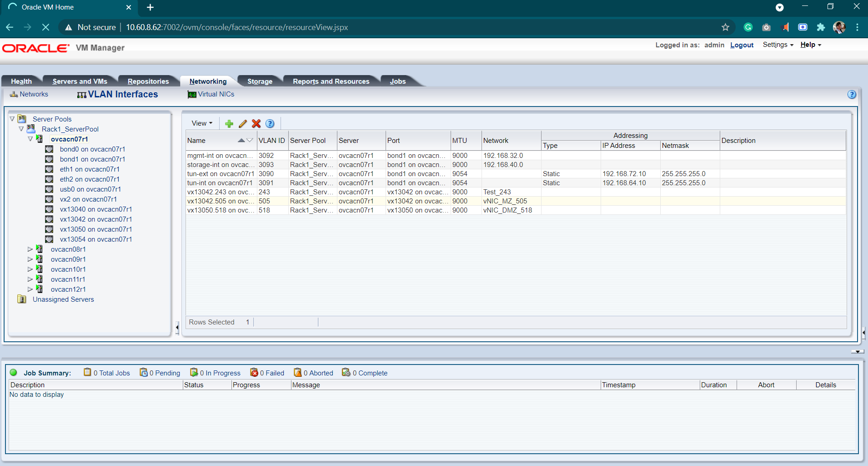Expand the ovcacn11r1 server node
The image size is (868, 466).
(30, 279)
